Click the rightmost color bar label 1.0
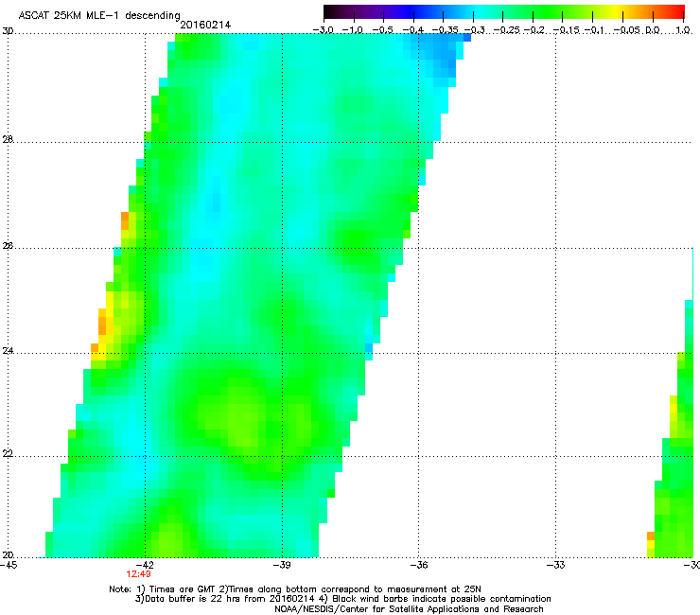 [683, 30]
